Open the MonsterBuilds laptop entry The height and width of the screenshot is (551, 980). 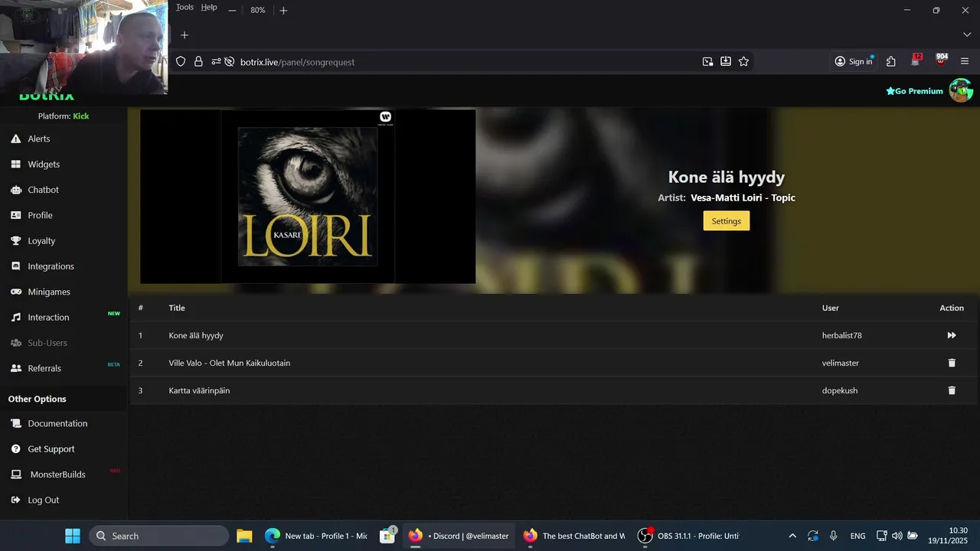[57, 474]
